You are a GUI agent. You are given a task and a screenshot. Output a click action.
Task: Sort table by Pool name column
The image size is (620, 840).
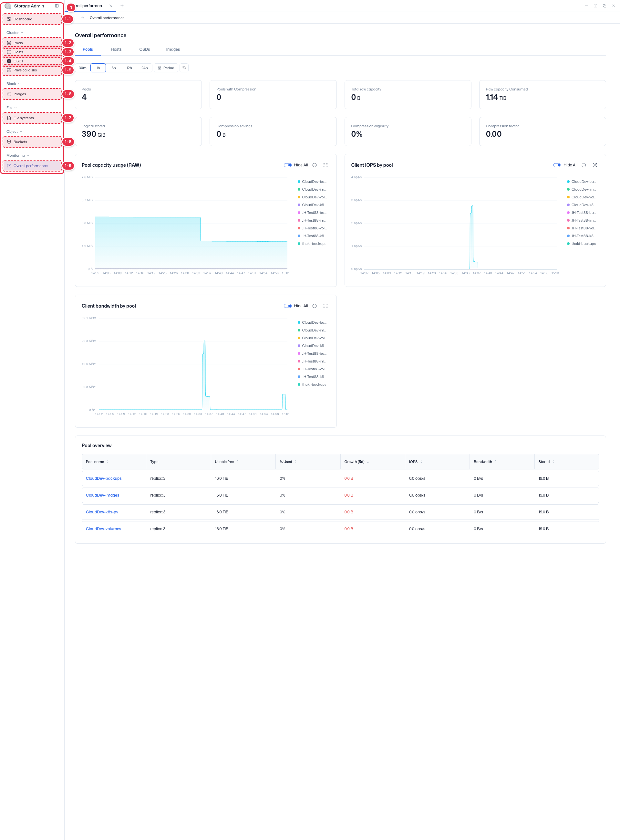pos(108,462)
